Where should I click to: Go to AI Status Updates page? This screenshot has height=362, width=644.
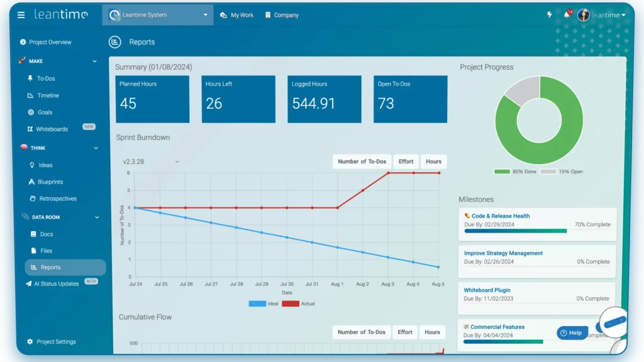[56, 283]
